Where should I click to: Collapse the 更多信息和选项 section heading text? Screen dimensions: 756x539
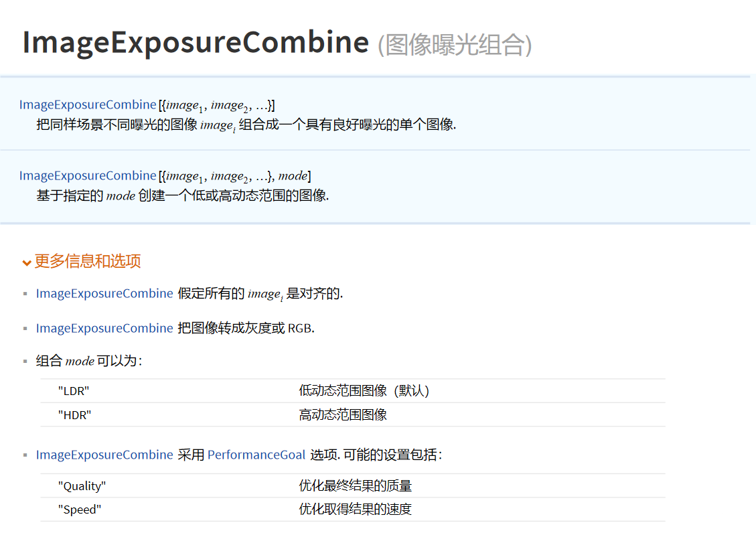88,261
